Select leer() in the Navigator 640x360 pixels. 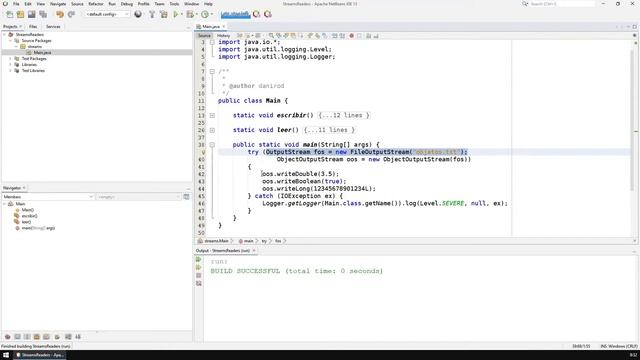point(26,222)
